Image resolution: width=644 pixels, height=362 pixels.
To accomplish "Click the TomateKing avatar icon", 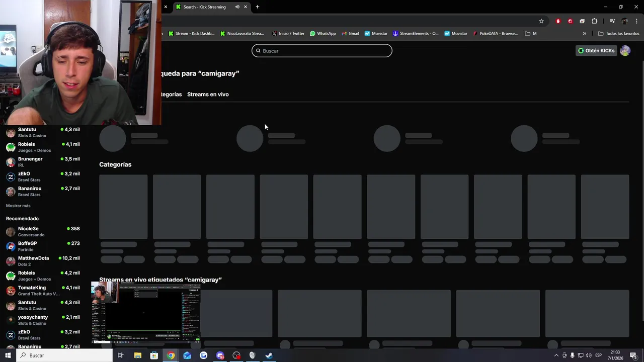I will pyautogui.click(x=11, y=291).
